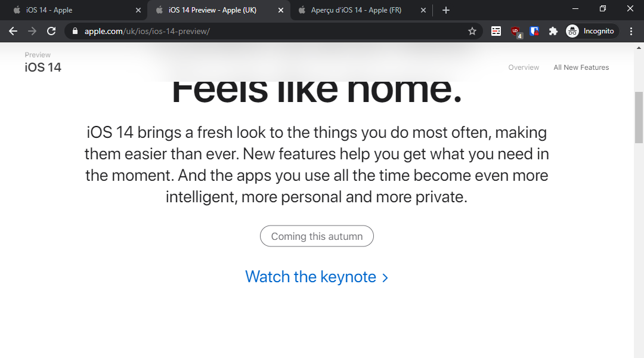Open the uBlock Origin extension
The width and height of the screenshot is (644, 358).
point(515,31)
